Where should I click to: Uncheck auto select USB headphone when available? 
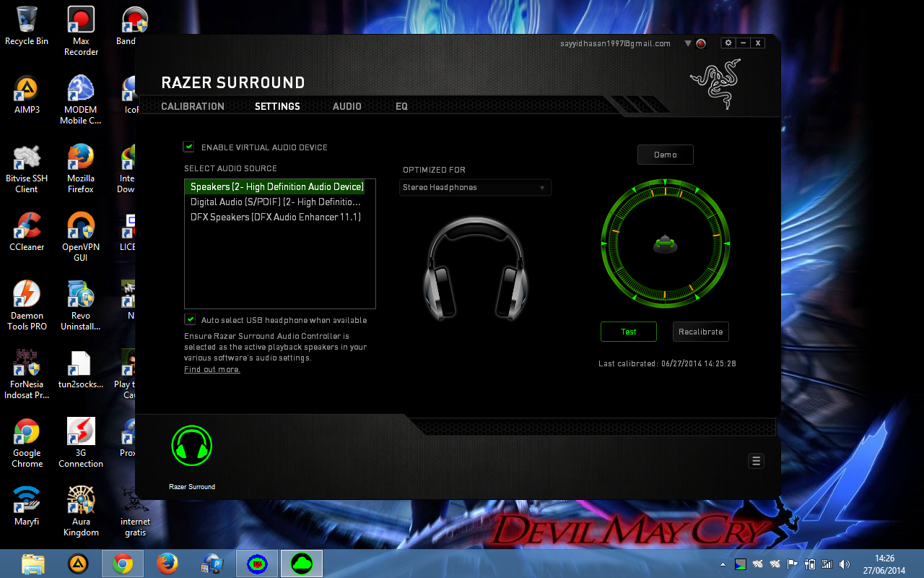pos(190,319)
